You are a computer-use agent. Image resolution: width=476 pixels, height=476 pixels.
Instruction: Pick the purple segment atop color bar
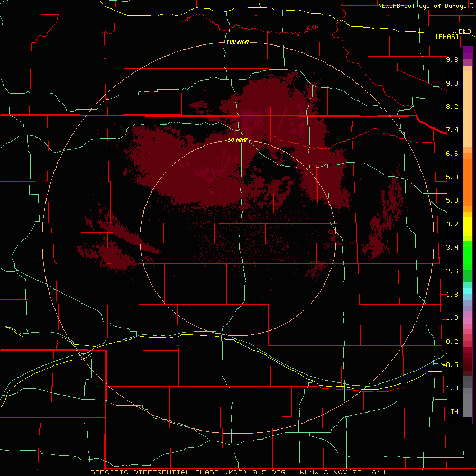click(467, 53)
